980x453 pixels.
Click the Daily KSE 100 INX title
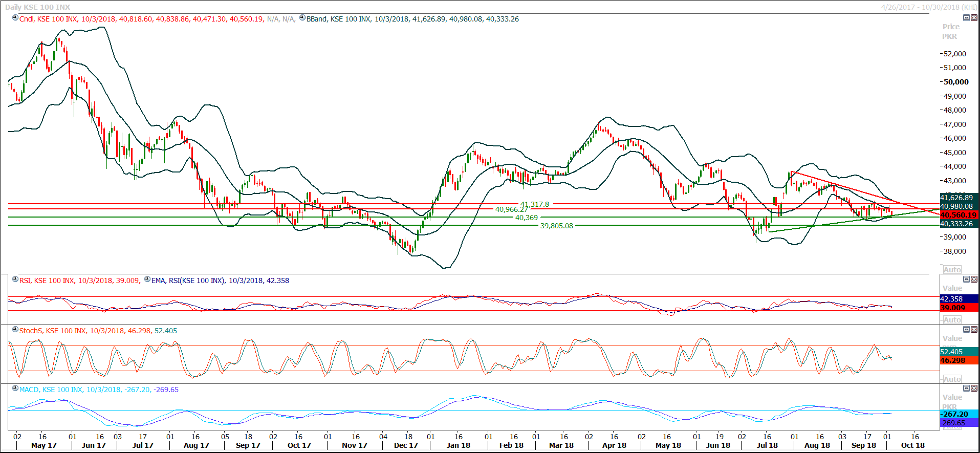[x=38, y=7]
